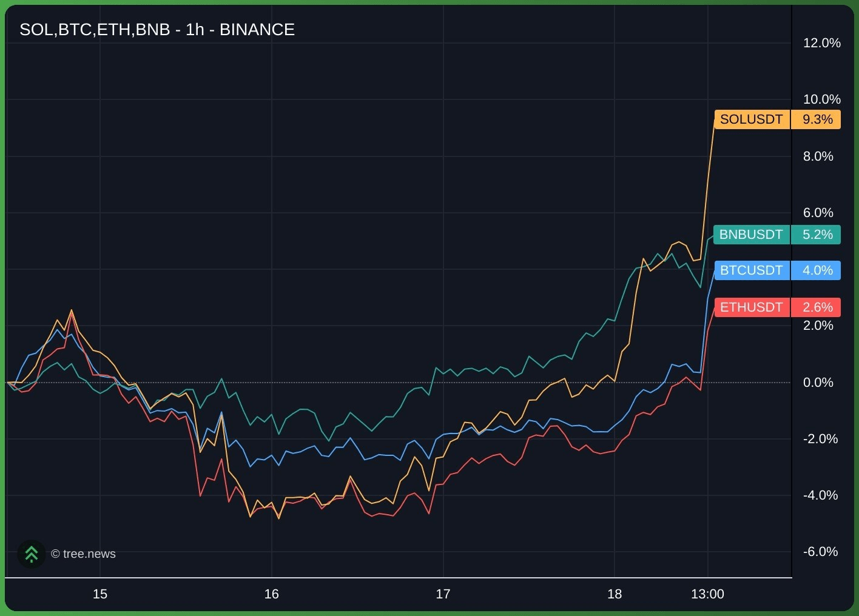Select the SOLUSDT series label
The height and width of the screenshot is (616, 859).
pos(752,119)
